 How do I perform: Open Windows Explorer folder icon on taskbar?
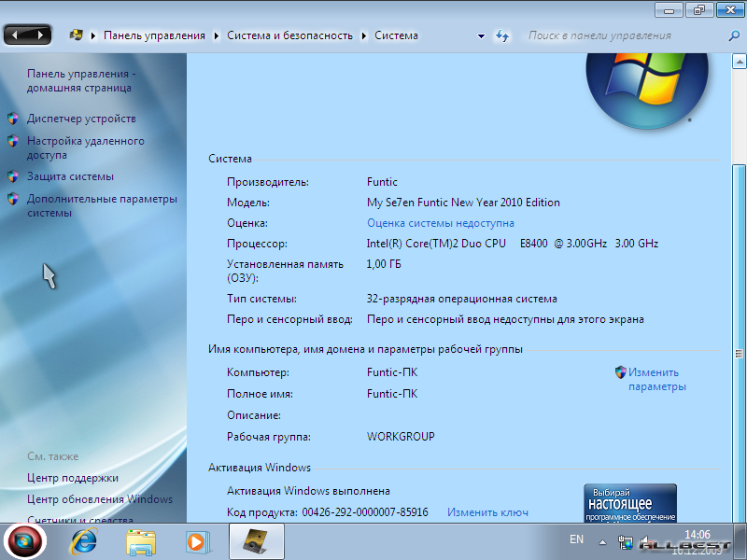pyautogui.click(x=141, y=542)
